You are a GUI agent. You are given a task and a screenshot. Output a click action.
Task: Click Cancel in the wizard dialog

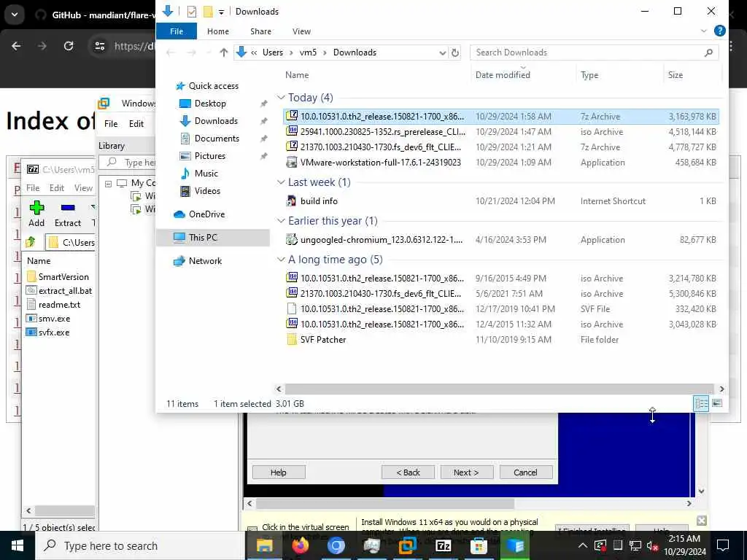(x=525, y=472)
